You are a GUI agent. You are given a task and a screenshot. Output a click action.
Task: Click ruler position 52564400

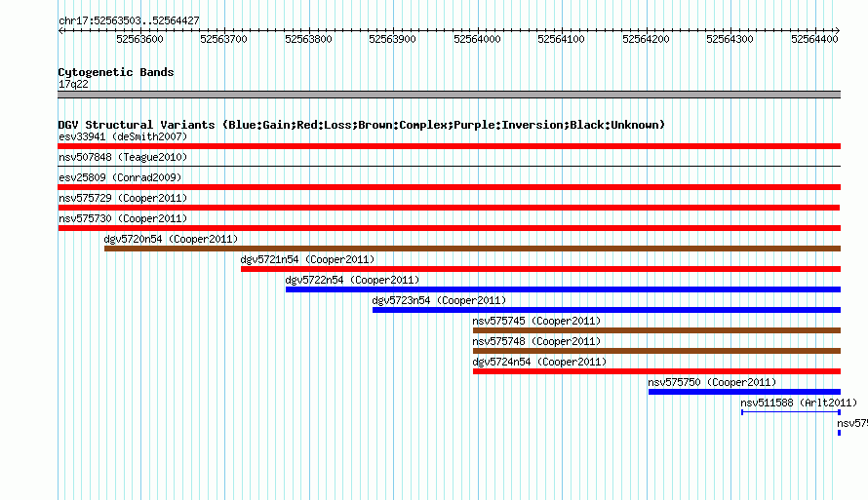[815, 39]
